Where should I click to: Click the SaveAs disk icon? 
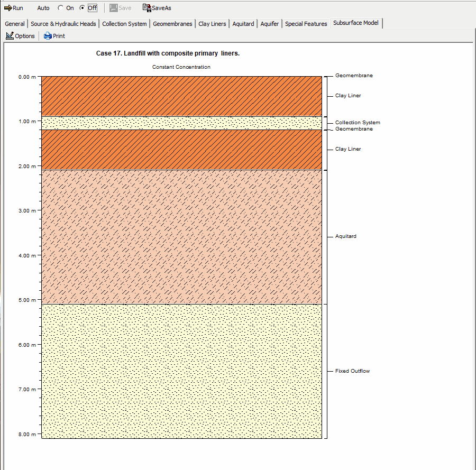coord(147,8)
